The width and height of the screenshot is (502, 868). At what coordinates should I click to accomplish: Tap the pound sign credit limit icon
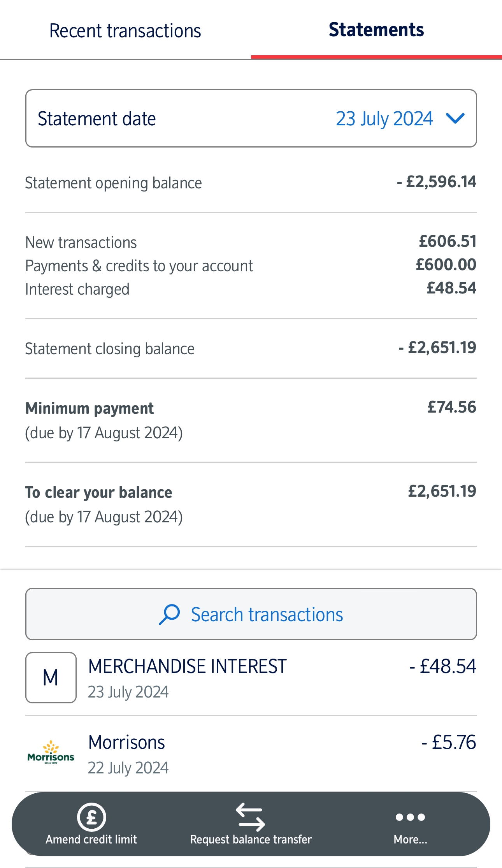point(91,817)
